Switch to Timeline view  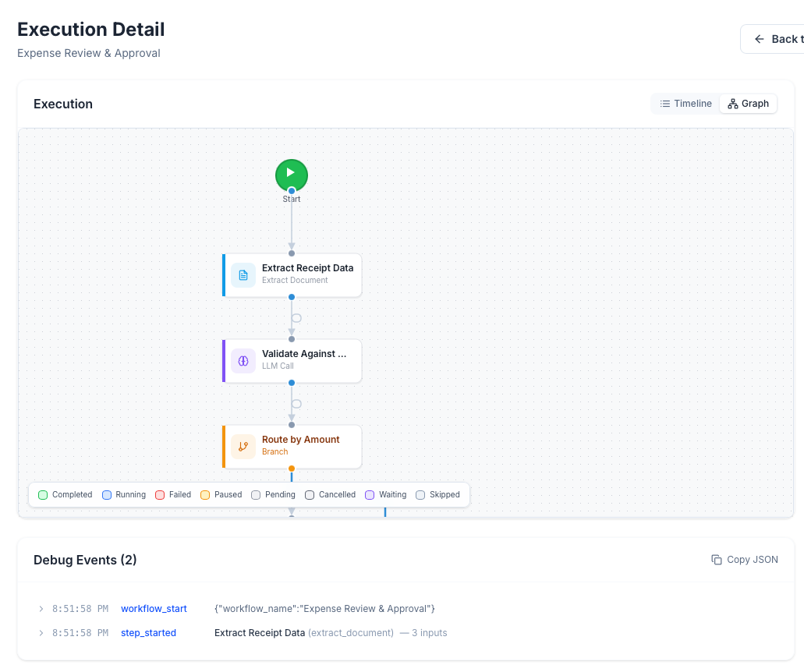(685, 103)
